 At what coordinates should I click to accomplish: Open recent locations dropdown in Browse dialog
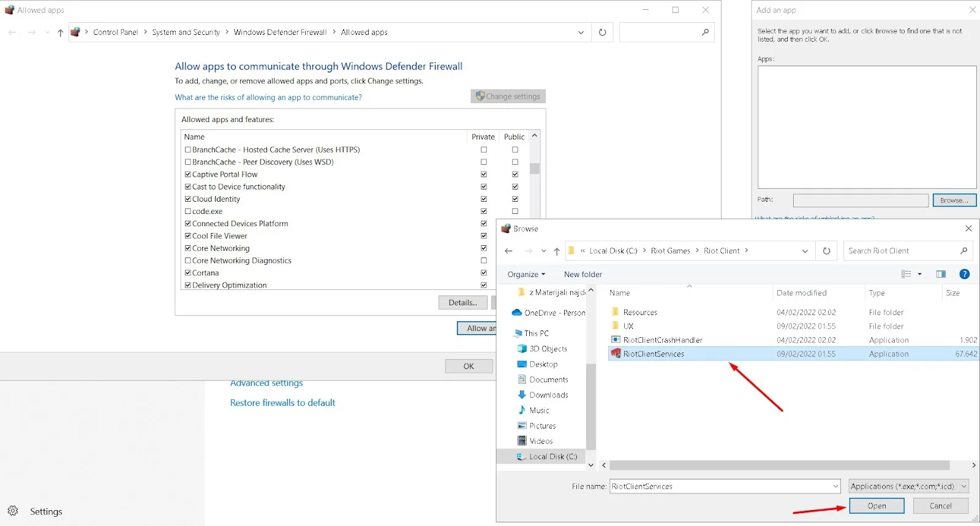point(543,251)
